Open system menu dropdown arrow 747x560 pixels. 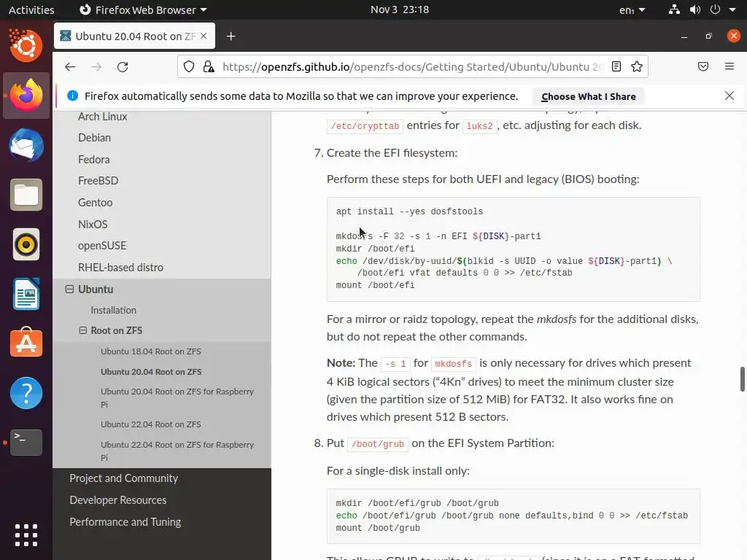point(732,9)
